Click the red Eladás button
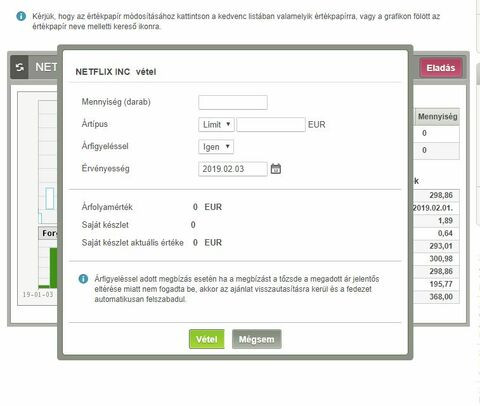The height and width of the screenshot is (406, 480). click(441, 68)
